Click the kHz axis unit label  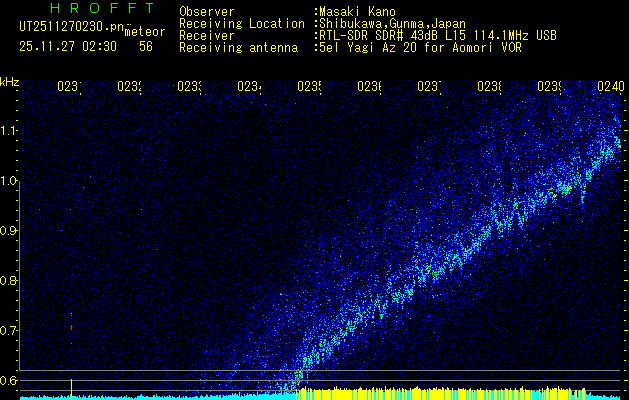pyautogui.click(x=9, y=83)
